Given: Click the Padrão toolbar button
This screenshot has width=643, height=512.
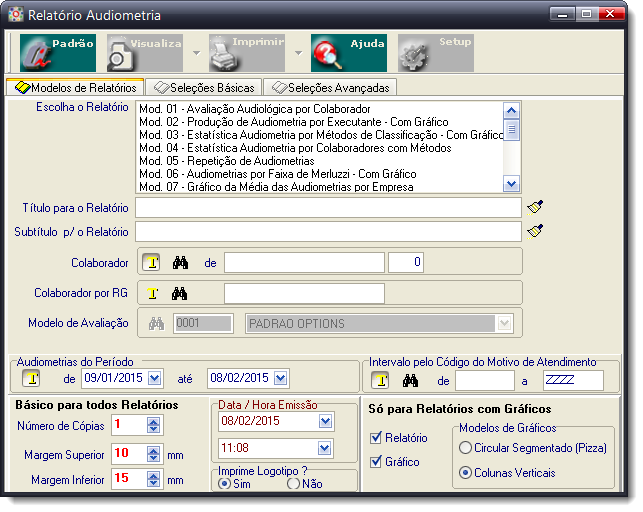Looking at the screenshot, I should 58,53.
